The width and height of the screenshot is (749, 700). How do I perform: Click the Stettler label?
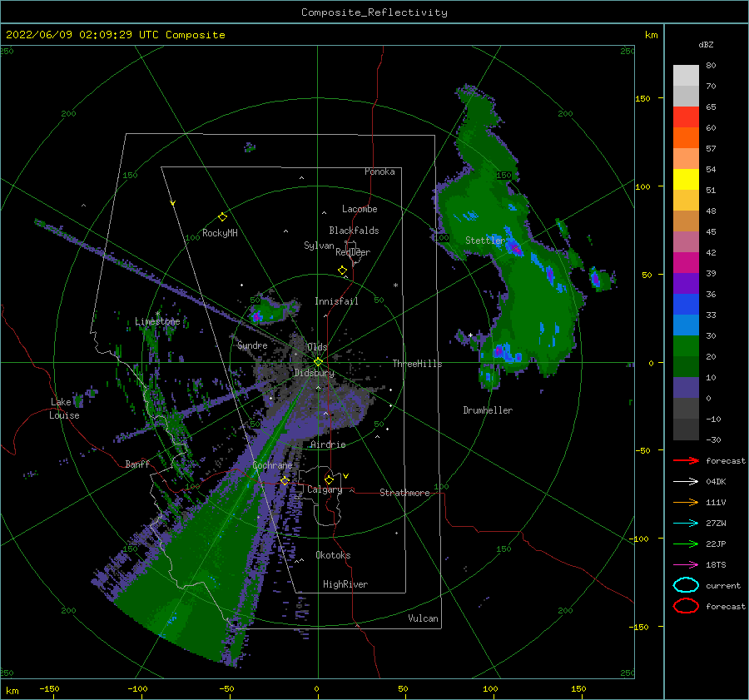click(485, 241)
